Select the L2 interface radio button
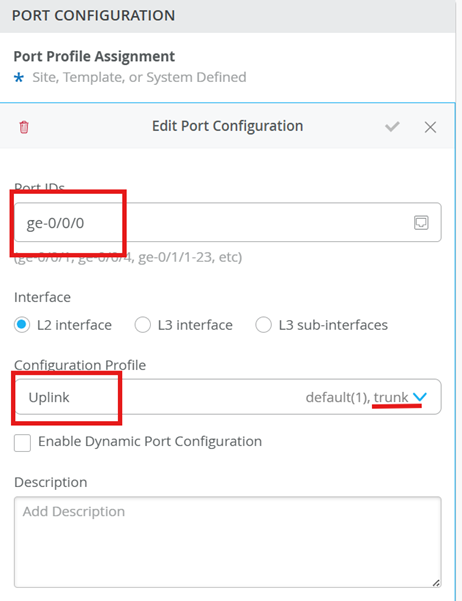The height and width of the screenshot is (601, 462). click(x=22, y=325)
